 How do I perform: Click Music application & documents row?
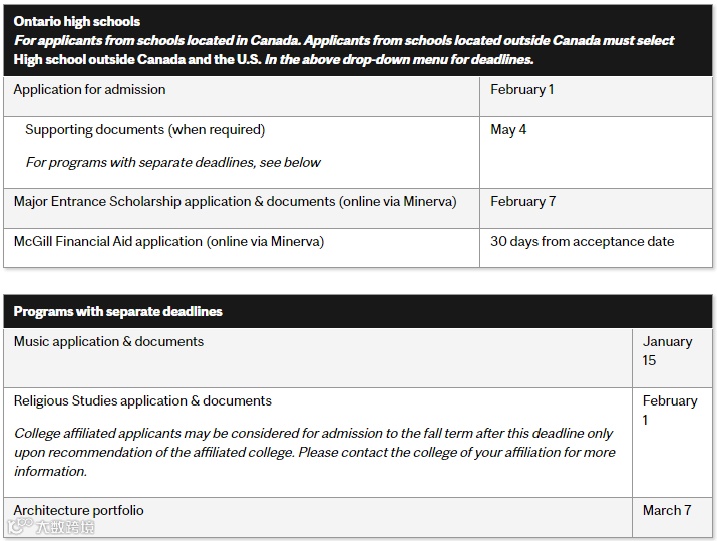pos(109,341)
